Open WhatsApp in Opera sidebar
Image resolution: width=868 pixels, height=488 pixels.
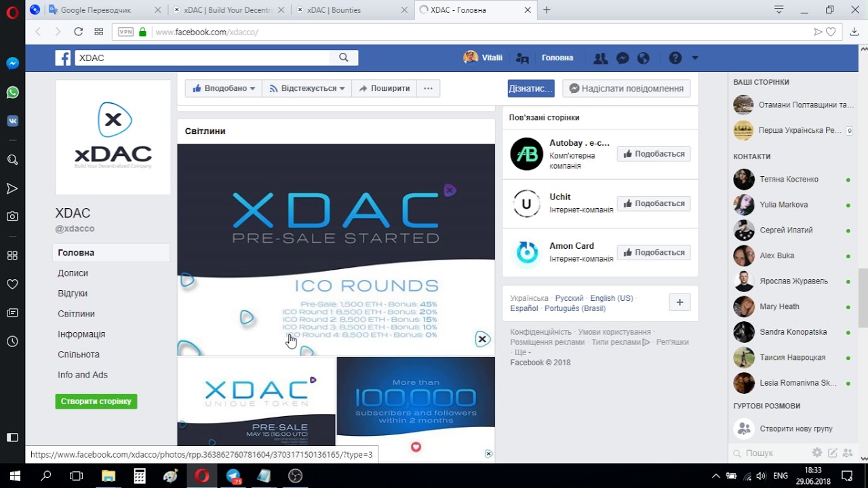[12, 92]
